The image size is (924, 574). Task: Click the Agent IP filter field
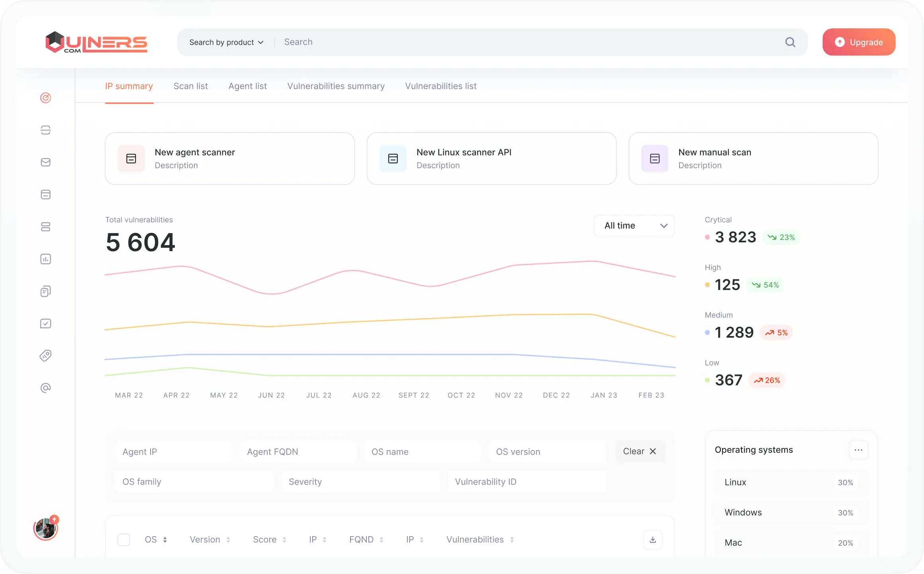174,452
